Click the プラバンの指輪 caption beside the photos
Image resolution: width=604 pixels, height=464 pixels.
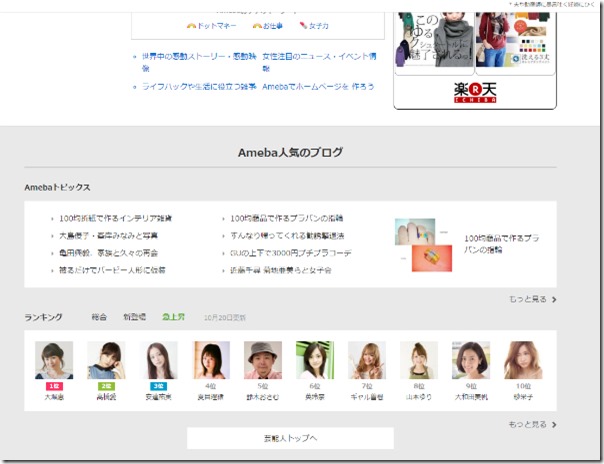(502, 244)
